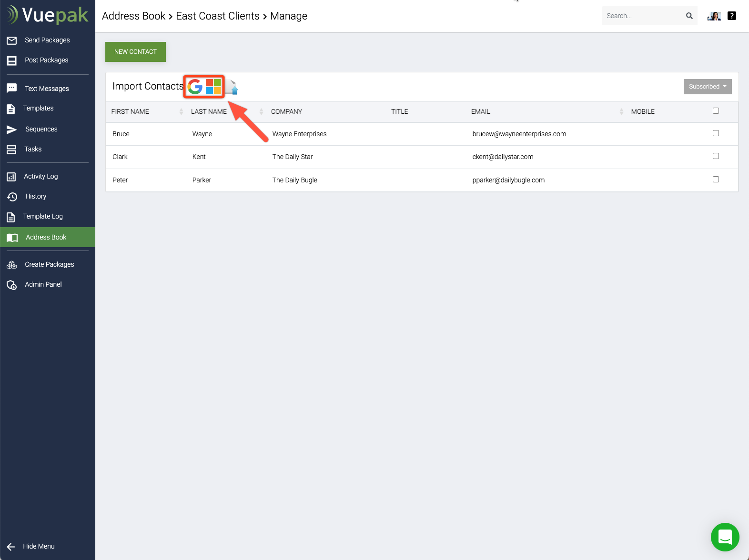Image resolution: width=749 pixels, height=560 pixels.
Task: Select Clark Kent's row checkbox
Action: point(716,156)
